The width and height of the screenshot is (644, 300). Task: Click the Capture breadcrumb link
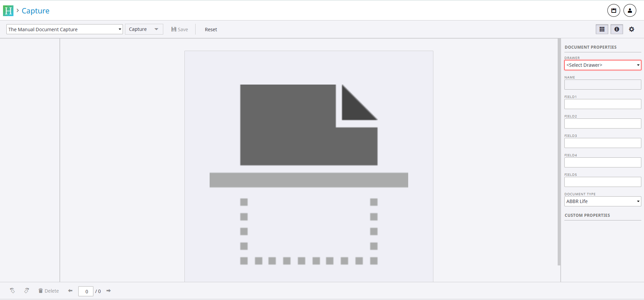coord(36,11)
